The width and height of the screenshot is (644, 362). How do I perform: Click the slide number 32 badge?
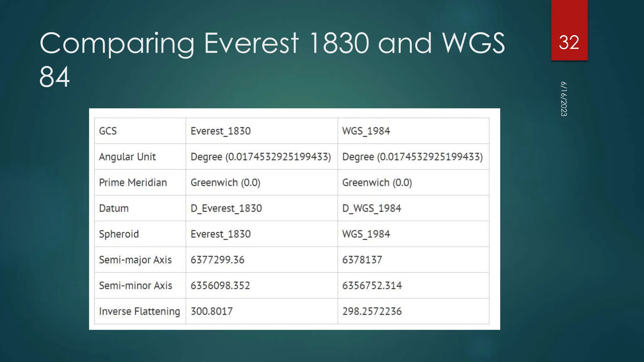click(x=569, y=30)
